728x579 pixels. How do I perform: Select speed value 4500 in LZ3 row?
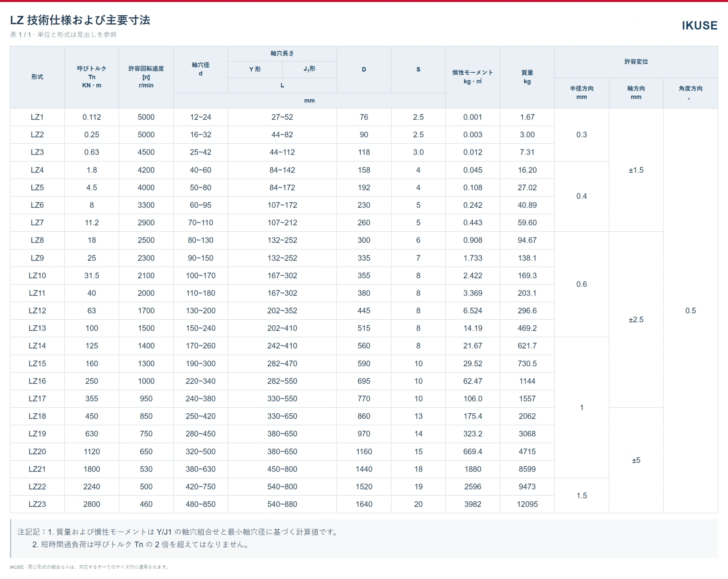(x=146, y=152)
